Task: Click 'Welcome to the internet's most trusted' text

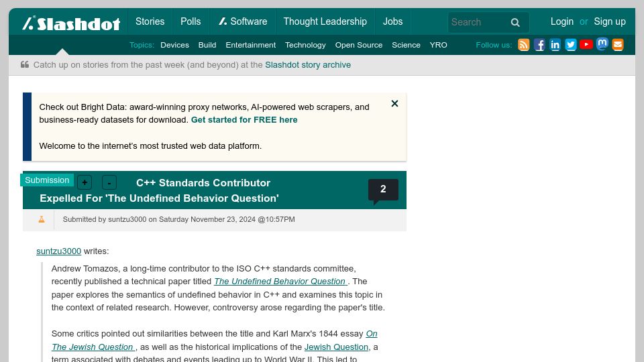Action: 150,146
